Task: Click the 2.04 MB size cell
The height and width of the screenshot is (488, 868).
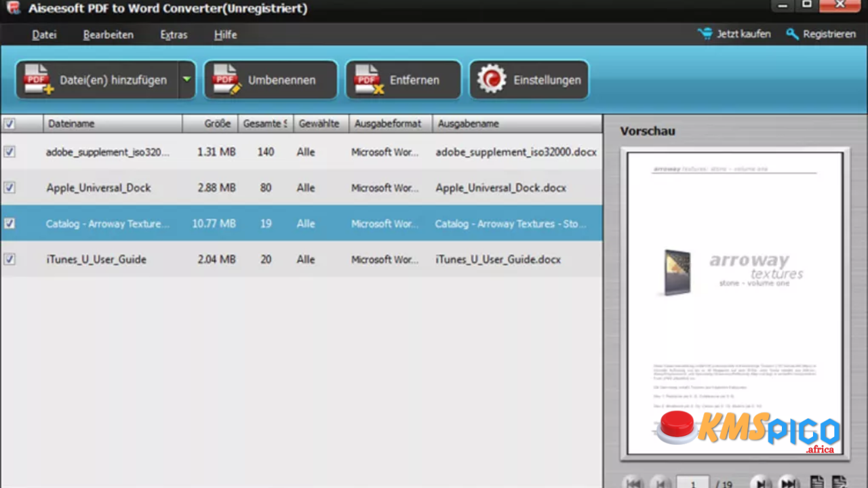Action: point(216,259)
